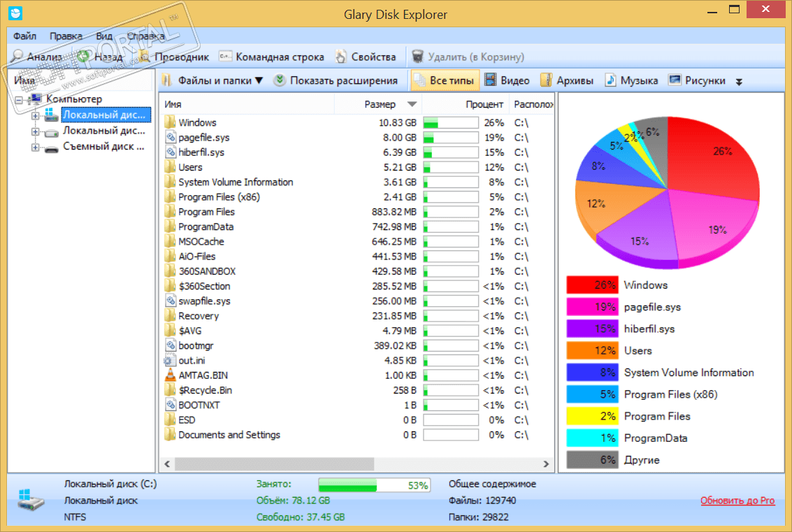Select Съемный диск in the tree
This screenshot has width=792, height=532.
103,147
